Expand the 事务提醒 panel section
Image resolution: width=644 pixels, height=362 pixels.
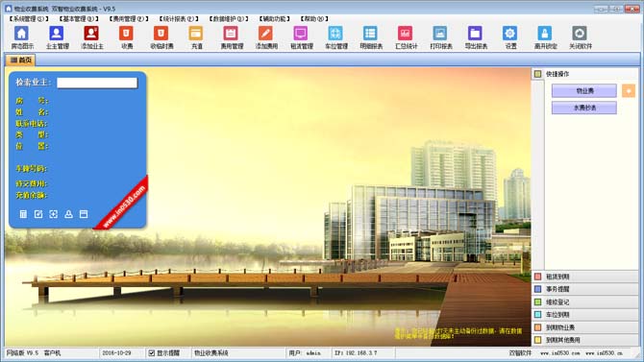click(x=584, y=289)
